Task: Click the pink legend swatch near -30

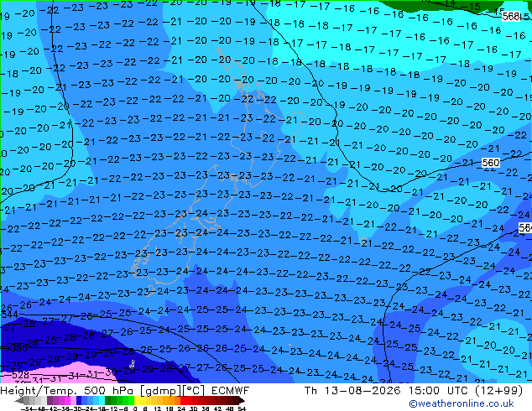Action: pos(73,400)
